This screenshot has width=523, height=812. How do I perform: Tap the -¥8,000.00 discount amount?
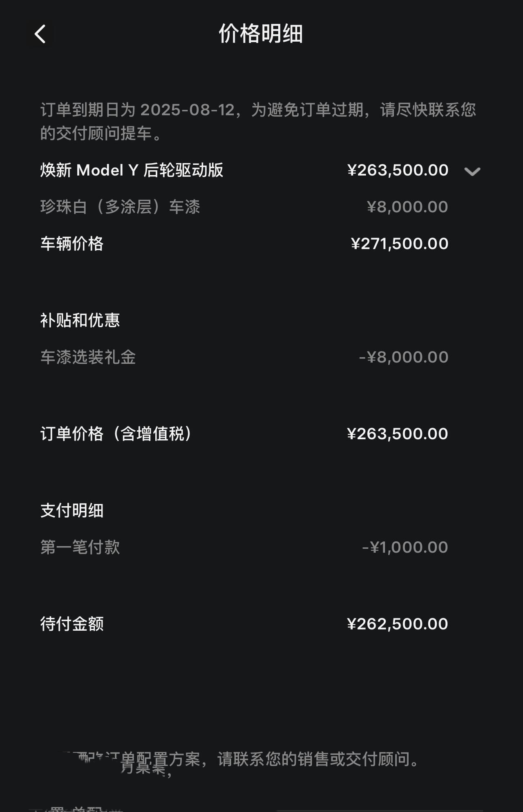tap(403, 357)
